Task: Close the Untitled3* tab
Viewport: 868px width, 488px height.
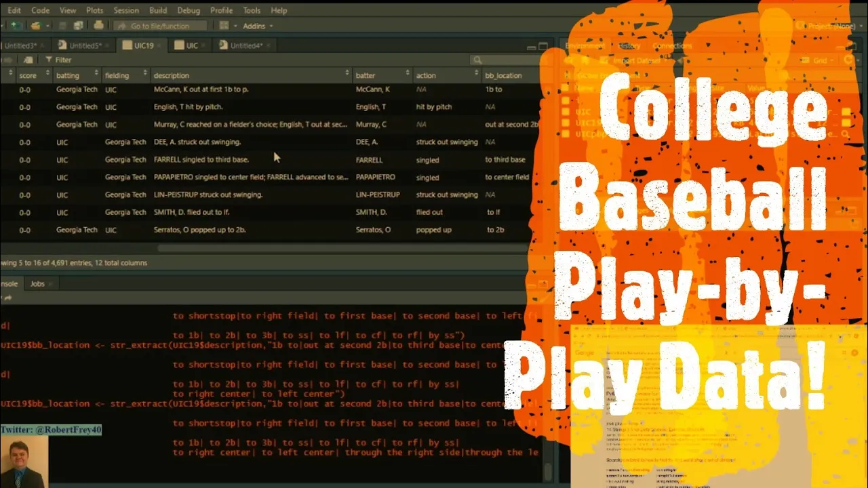Action: coord(42,45)
